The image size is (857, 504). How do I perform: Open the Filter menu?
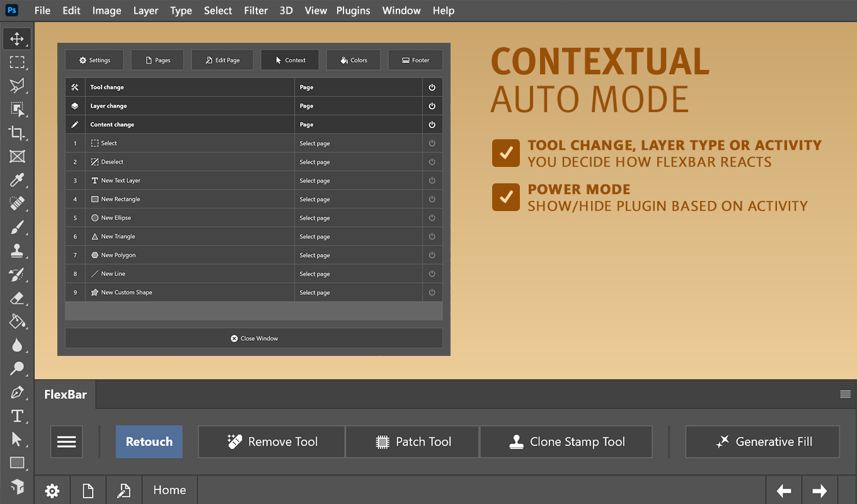256,11
